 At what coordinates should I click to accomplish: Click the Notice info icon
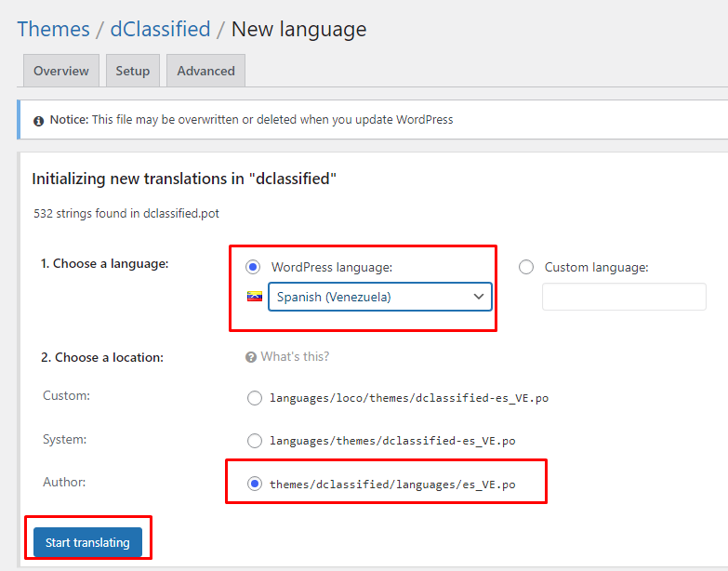pos(39,121)
